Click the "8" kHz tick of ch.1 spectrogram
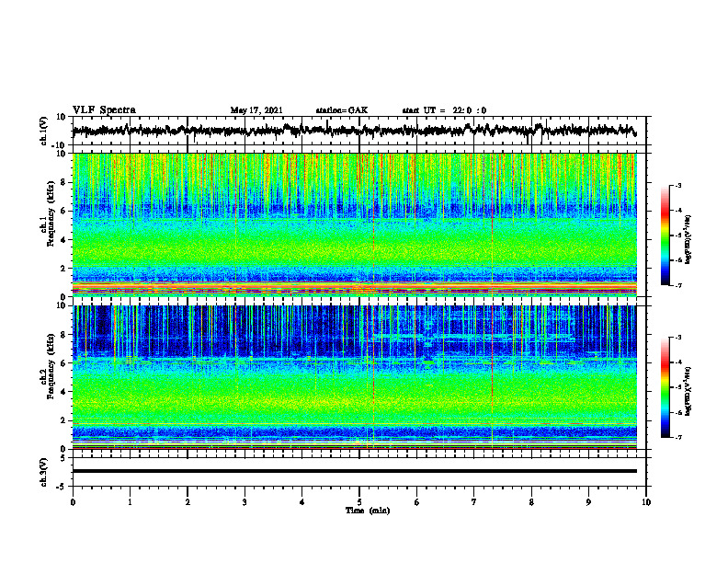Screen dimensions: 728x563 coord(64,182)
